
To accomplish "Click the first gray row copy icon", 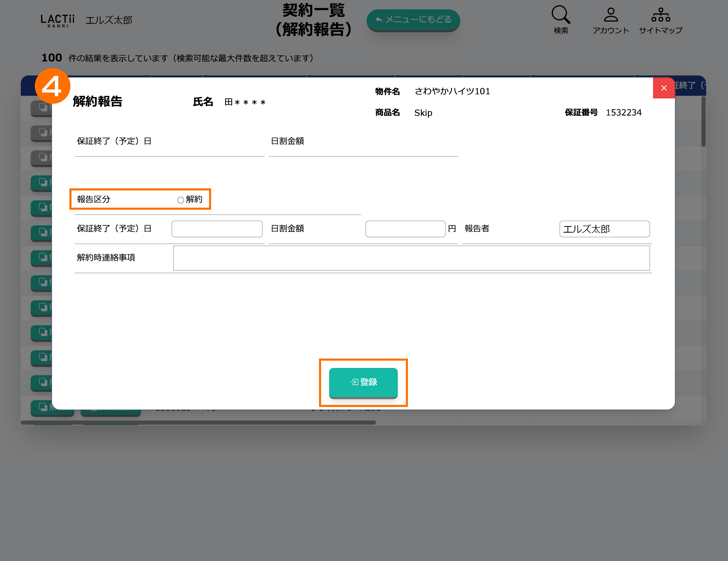I will point(43,107).
